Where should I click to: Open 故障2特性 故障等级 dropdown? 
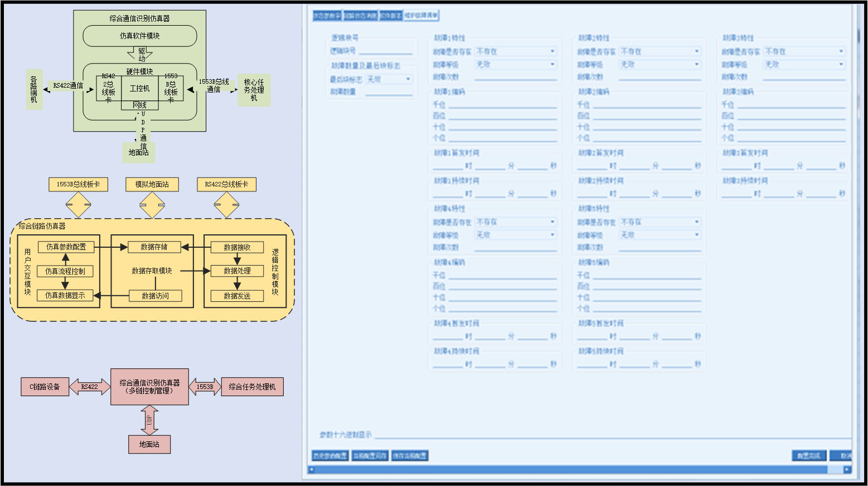[x=661, y=65]
